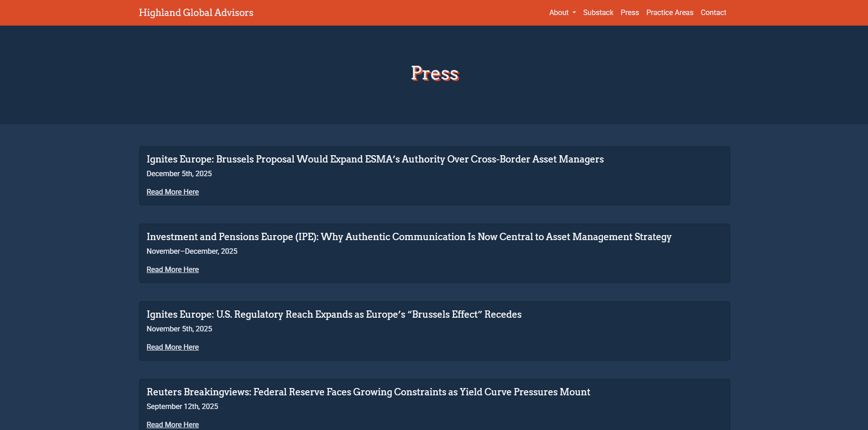Click the September 12th, 2025 date
The width and height of the screenshot is (868, 430).
[x=182, y=407]
